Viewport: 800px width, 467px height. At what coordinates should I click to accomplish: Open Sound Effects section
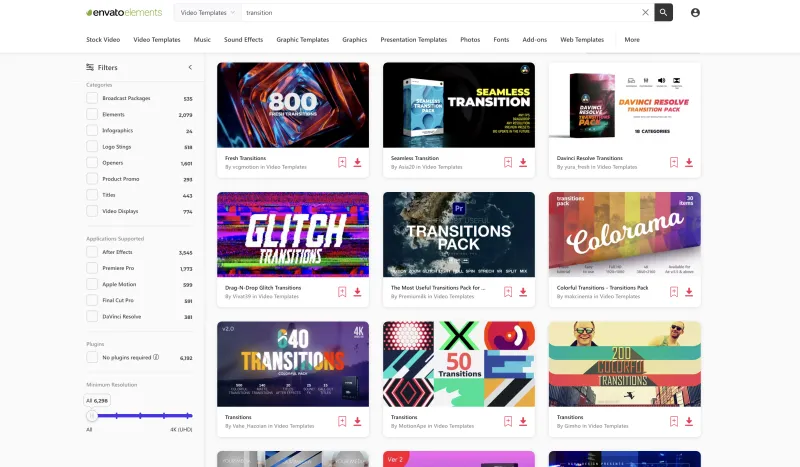243,39
